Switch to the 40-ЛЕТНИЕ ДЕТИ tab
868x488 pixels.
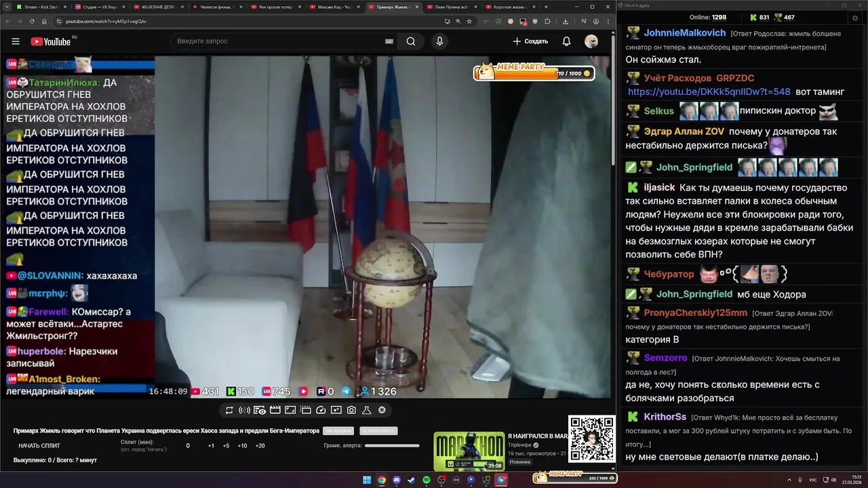click(x=157, y=7)
